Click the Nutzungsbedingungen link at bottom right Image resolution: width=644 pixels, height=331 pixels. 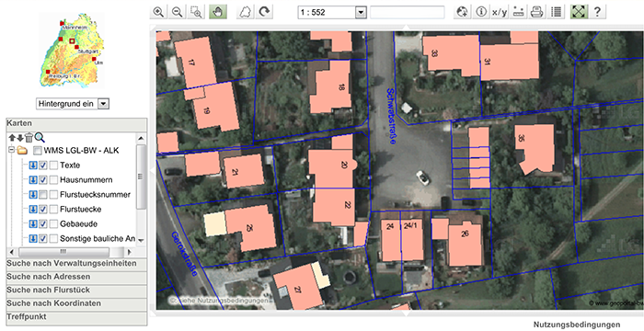click(x=577, y=324)
